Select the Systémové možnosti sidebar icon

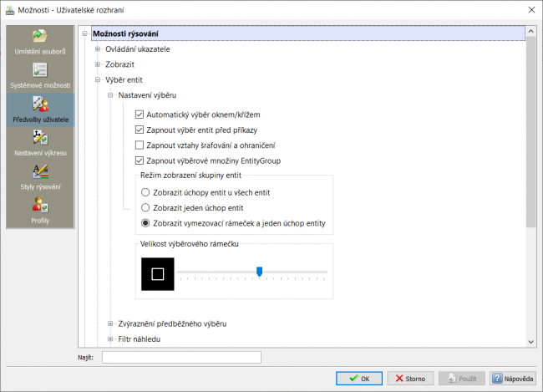click(40, 70)
